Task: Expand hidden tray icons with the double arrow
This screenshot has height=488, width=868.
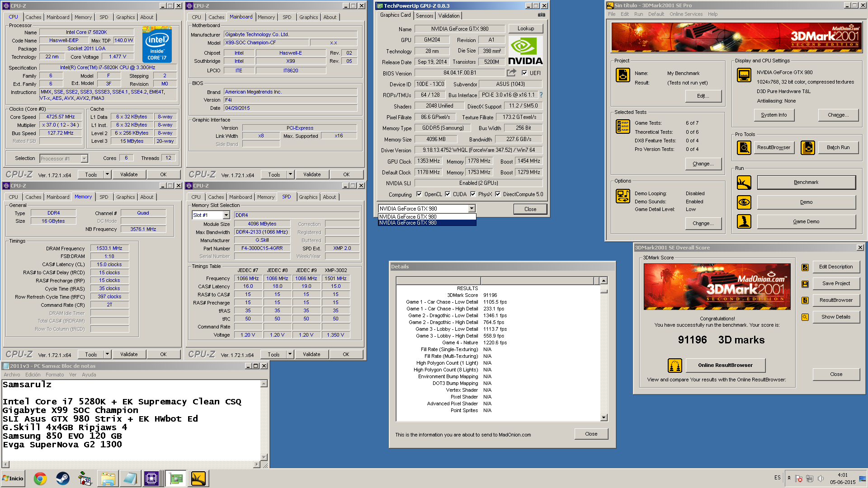Action: (789, 478)
